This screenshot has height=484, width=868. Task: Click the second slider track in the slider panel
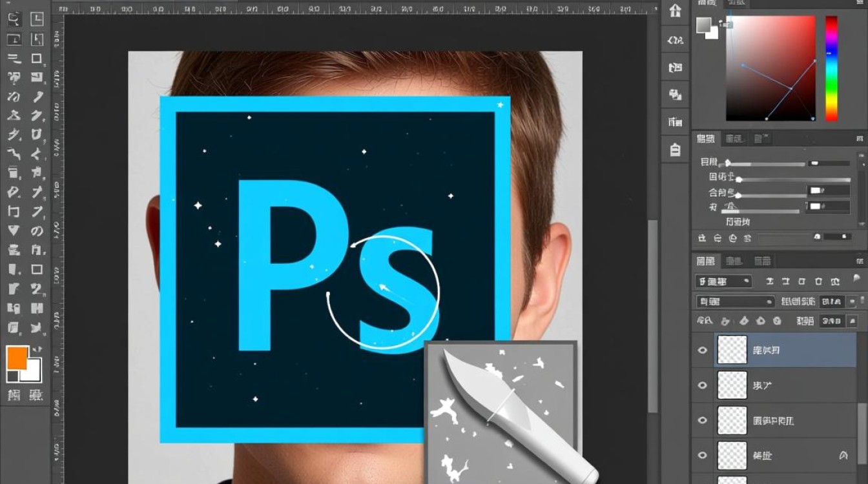(794, 180)
